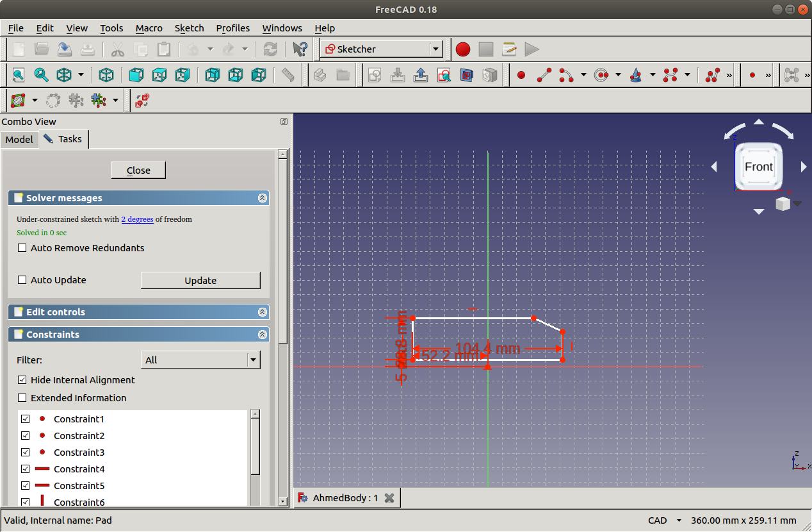The height and width of the screenshot is (532, 812).
Task: Click the Cut scissors icon
Action: coord(117,49)
